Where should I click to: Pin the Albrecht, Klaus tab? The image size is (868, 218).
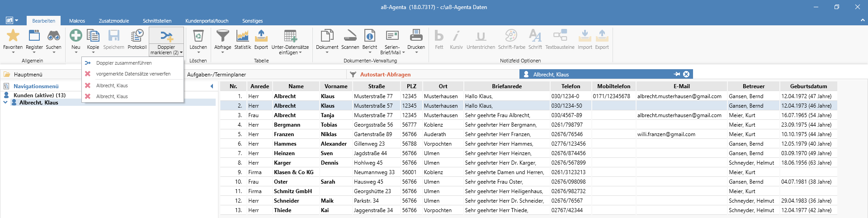coord(677,74)
